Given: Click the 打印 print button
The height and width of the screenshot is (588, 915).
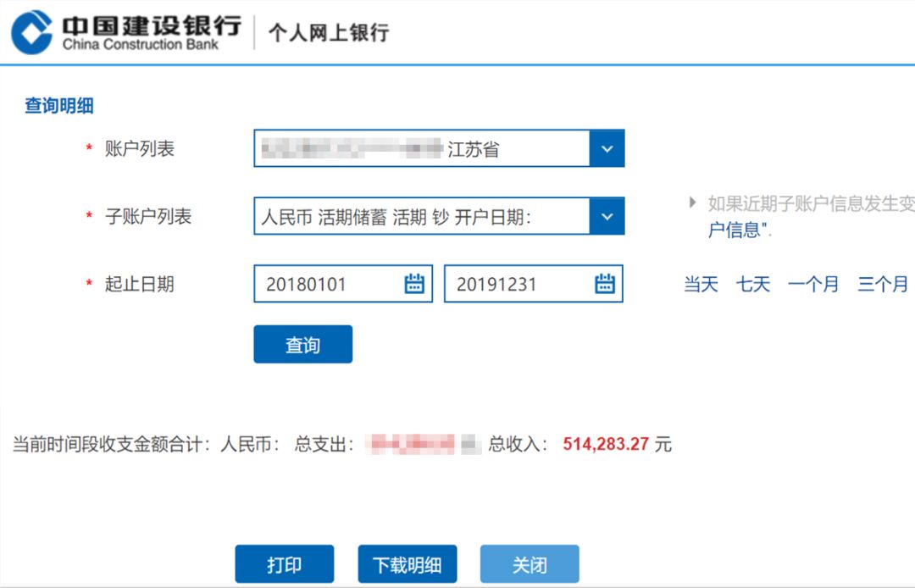Looking at the screenshot, I should pyautogui.click(x=285, y=563).
